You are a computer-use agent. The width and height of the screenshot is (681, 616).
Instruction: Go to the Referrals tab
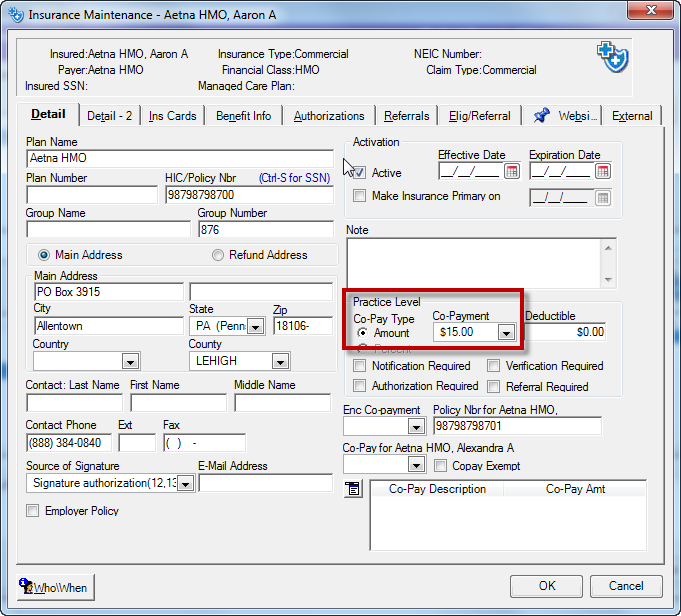pyautogui.click(x=407, y=116)
